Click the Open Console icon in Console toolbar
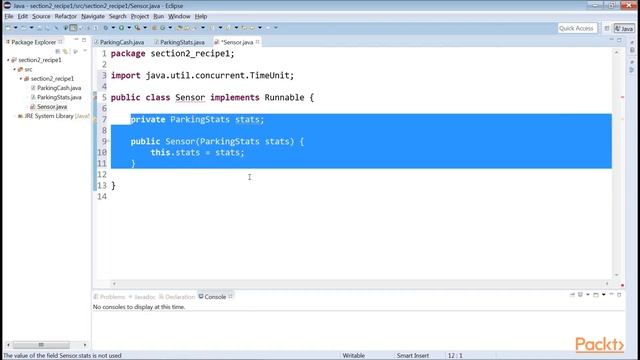The image size is (640, 360). pos(596,295)
